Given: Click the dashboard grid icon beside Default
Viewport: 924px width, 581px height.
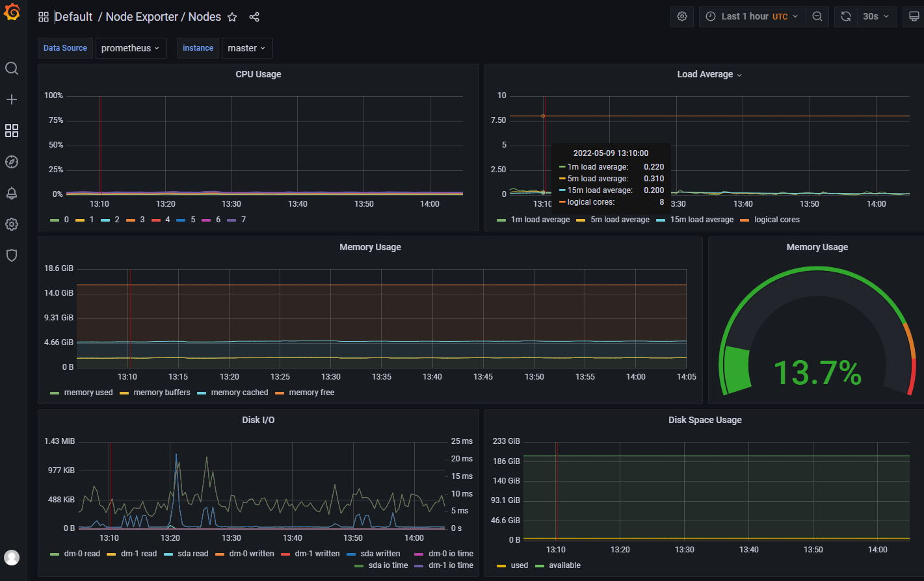Looking at the screenshot, I should click(x=44, y=17).
